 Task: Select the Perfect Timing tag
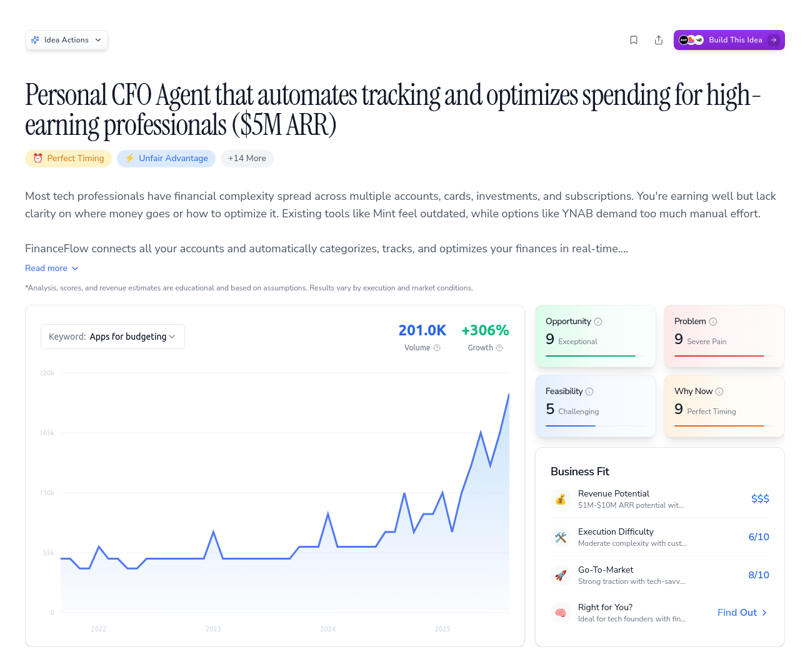(69, 159)
